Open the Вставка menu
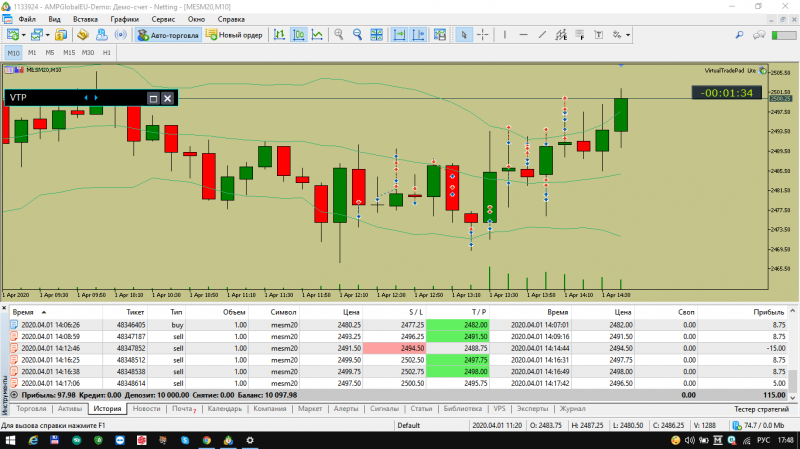The image size is (800, 449). tap(85, 19)
